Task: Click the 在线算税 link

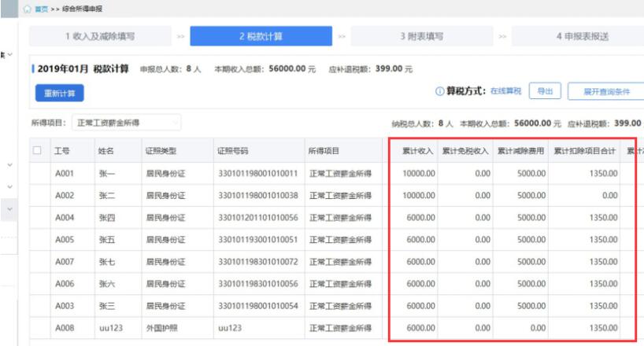Action: (x=505, y=91)
